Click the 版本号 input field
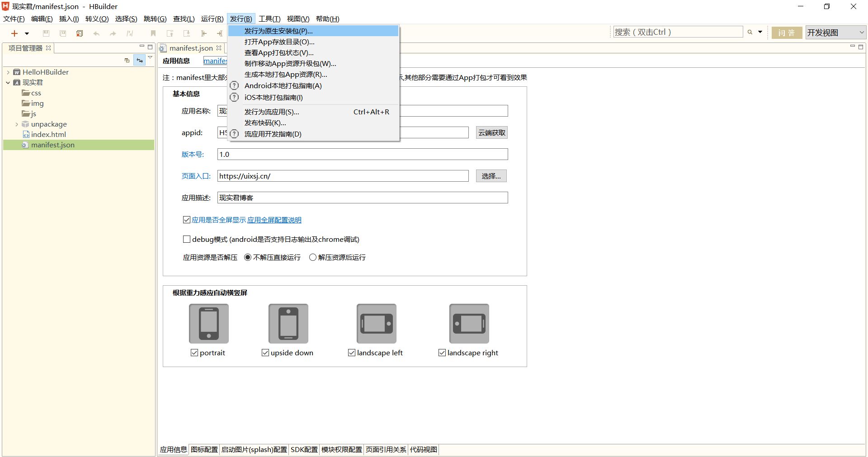Image resolution: width=868 pixels, height=457 pixels. tap(363, 155)
